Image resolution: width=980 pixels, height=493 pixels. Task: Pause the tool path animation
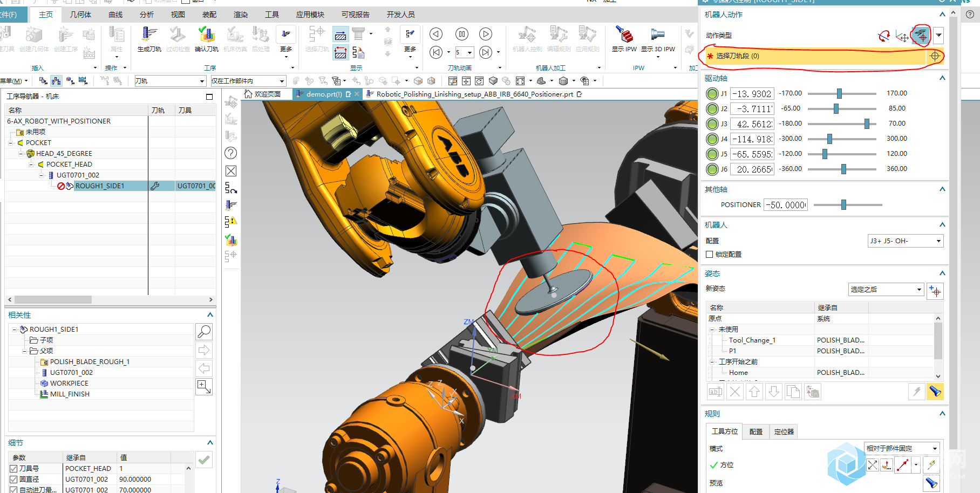[x=462, y=34]
